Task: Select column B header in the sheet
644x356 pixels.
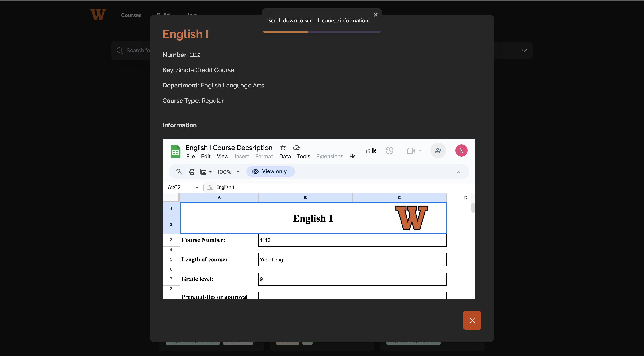Action: tap(305, 198)
